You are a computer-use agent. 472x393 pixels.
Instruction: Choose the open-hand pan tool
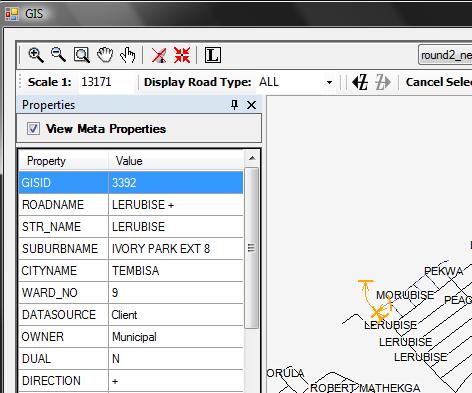click(x=105, y=55)
